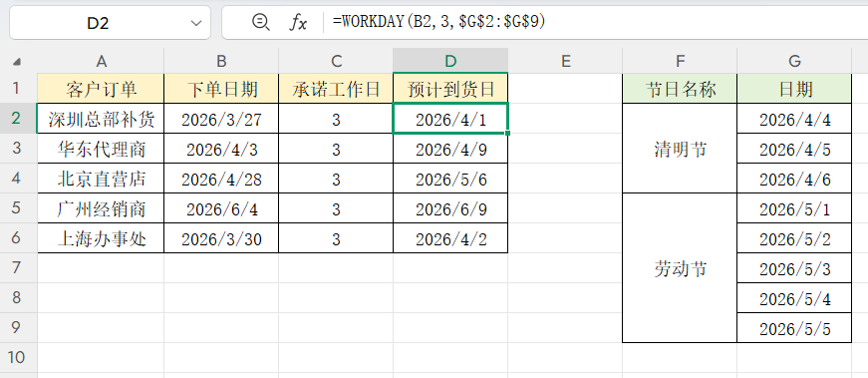Select the 北京直营店 cell

click(101, 178)
